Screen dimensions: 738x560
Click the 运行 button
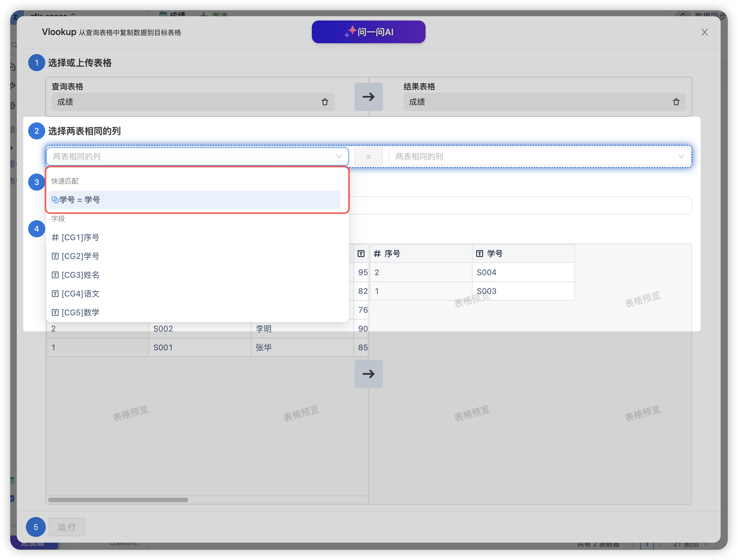click(67, 527)
